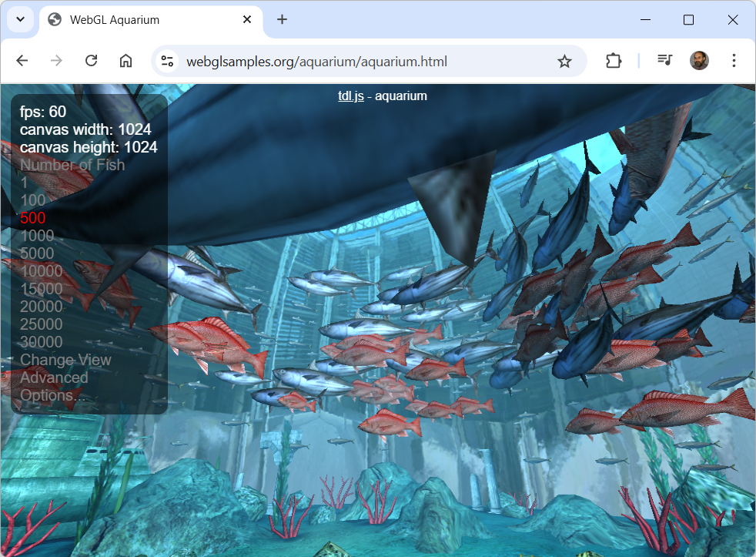Click Change View in the aquarium panel

tap(65, 360)
